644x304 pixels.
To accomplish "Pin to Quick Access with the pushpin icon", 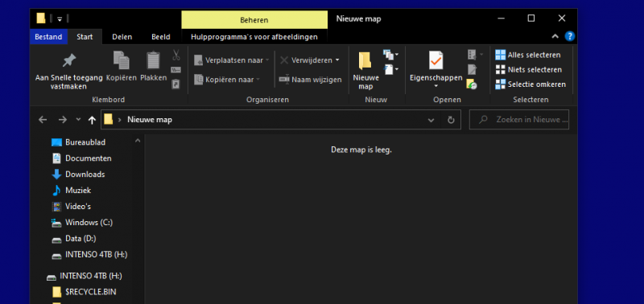I will click(69, 60).
